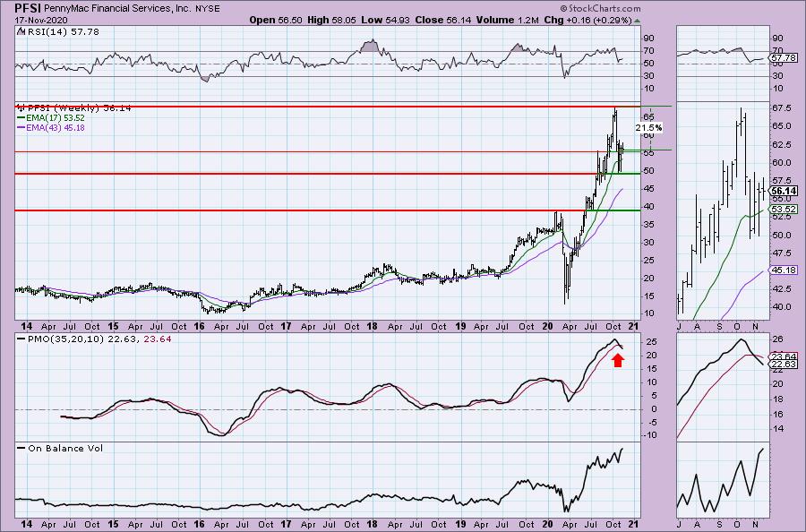Click the 47.5 label on the zoomed price axis
Viewport: 806px width, 532px height.
tap(781, 253)
